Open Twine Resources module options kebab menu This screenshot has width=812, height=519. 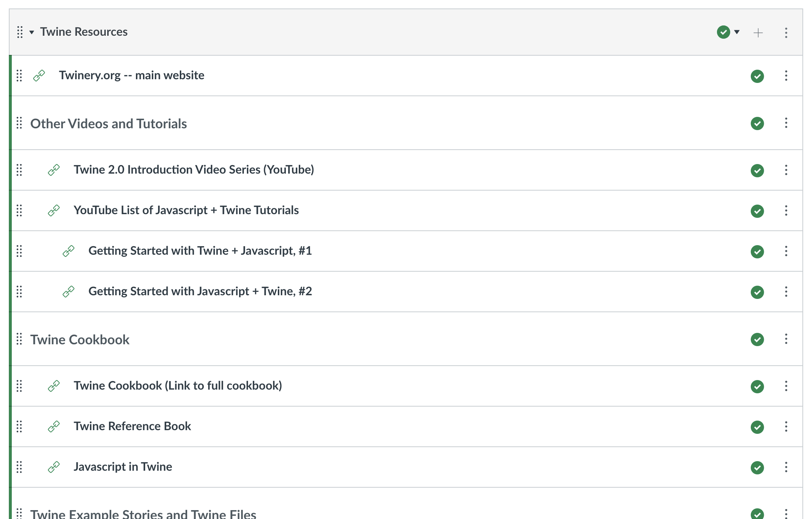(x=786, y=33)
